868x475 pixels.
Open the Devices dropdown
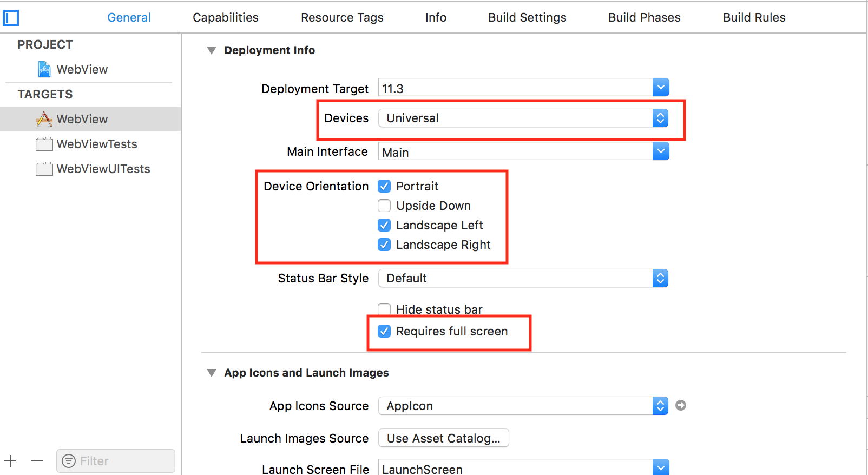(x=660, y=118)
